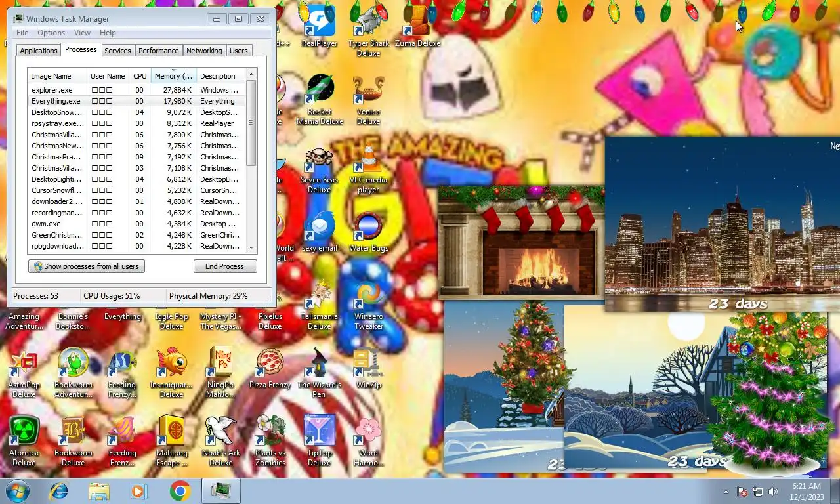This screenshot has width=840, height=504.
Task: Click the taskbar clock showing 6:21 AM
Action: pos(806,491)
